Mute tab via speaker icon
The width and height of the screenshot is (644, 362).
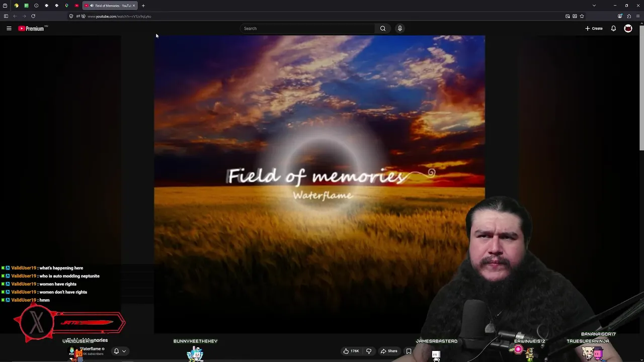coord(92,6)
